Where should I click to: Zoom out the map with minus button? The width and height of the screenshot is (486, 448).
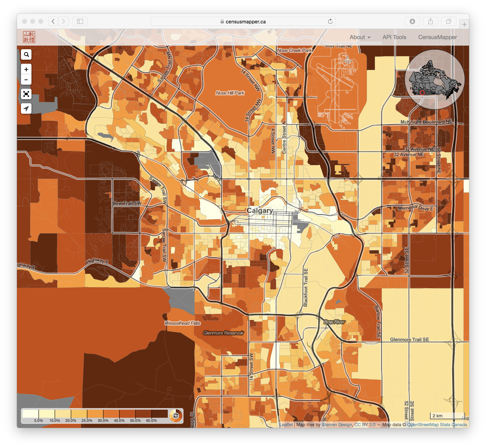[x=26, y=80]
